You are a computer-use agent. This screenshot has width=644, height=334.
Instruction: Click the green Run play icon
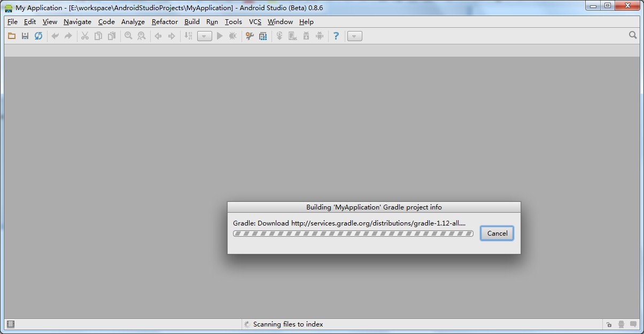219,36
